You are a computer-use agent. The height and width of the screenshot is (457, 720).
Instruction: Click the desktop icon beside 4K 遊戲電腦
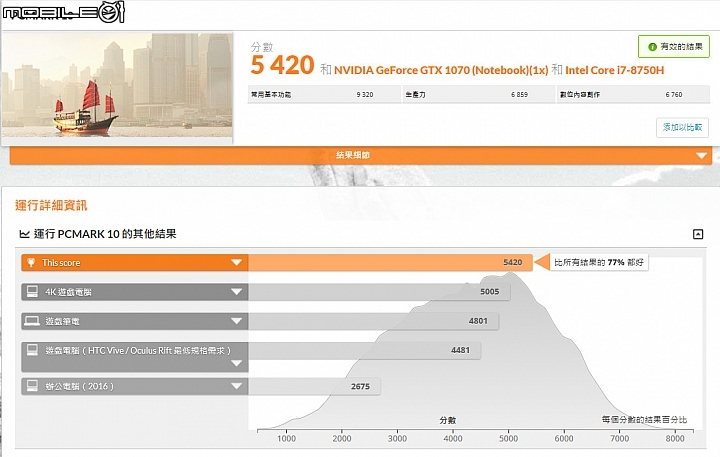point(32,292)
